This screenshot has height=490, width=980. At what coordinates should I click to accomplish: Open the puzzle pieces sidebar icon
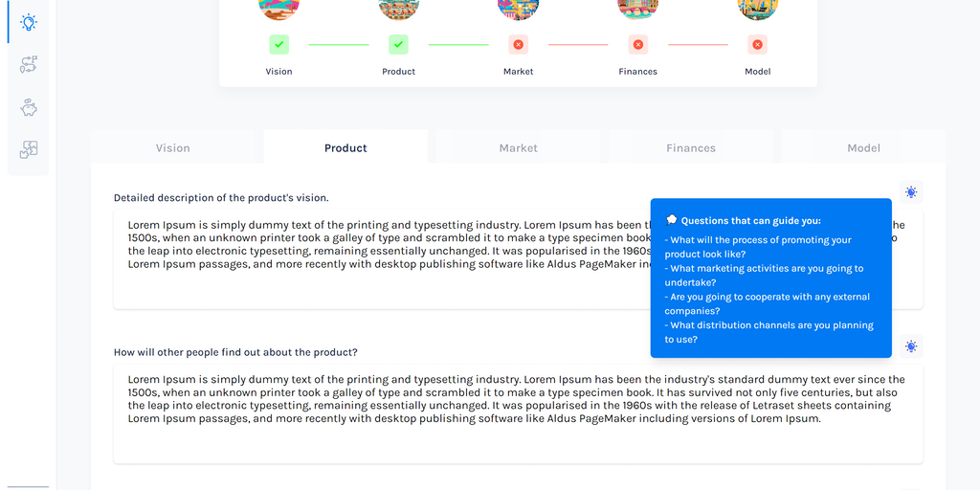point(29,150)
